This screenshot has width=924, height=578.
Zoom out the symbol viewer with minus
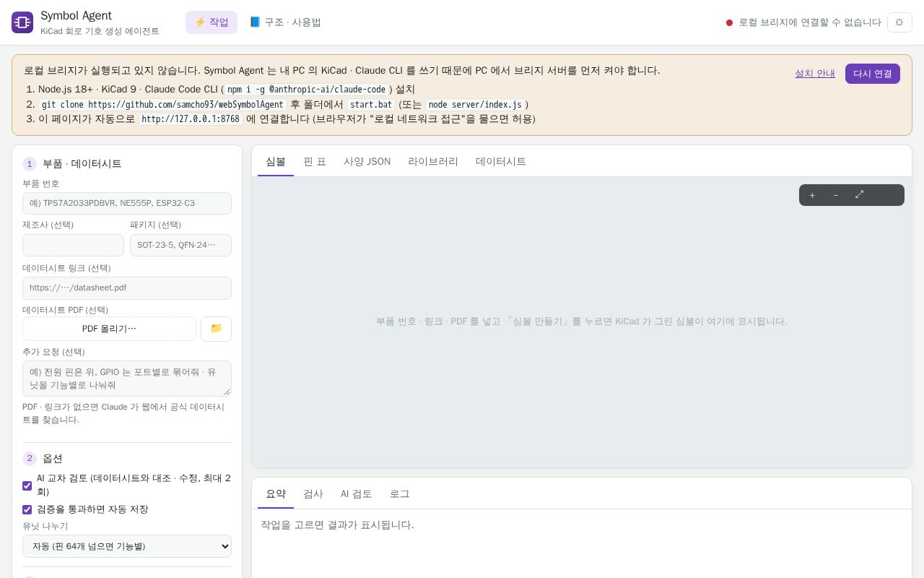[x=836, y=195]
